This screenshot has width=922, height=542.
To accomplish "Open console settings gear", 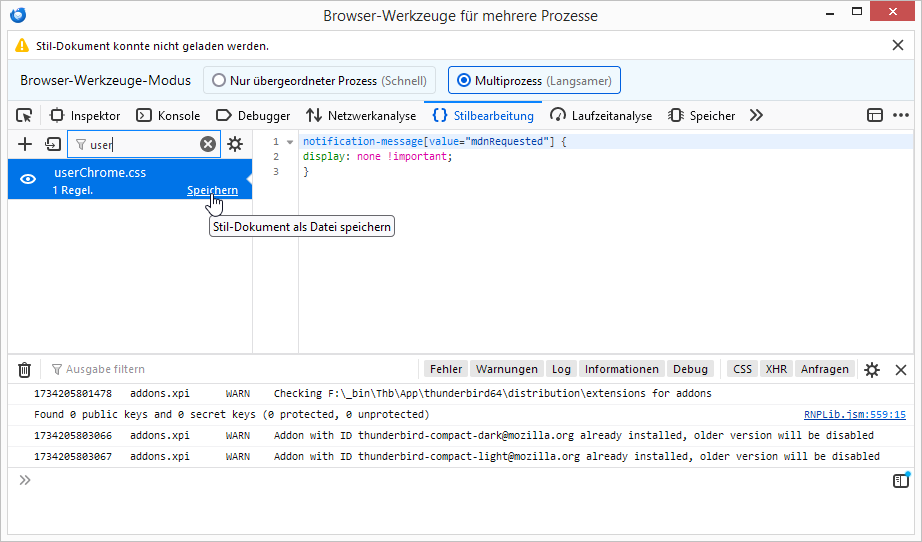I will [872, 370].
